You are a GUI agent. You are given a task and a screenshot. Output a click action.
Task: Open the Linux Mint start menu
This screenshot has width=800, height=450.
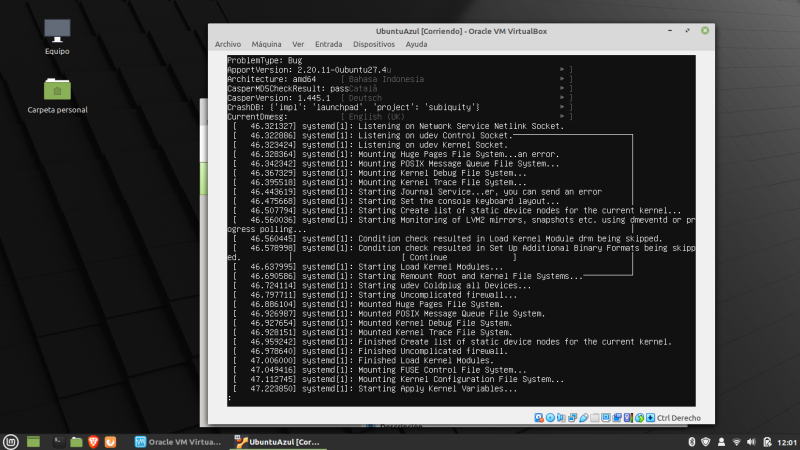pos(11,441)
